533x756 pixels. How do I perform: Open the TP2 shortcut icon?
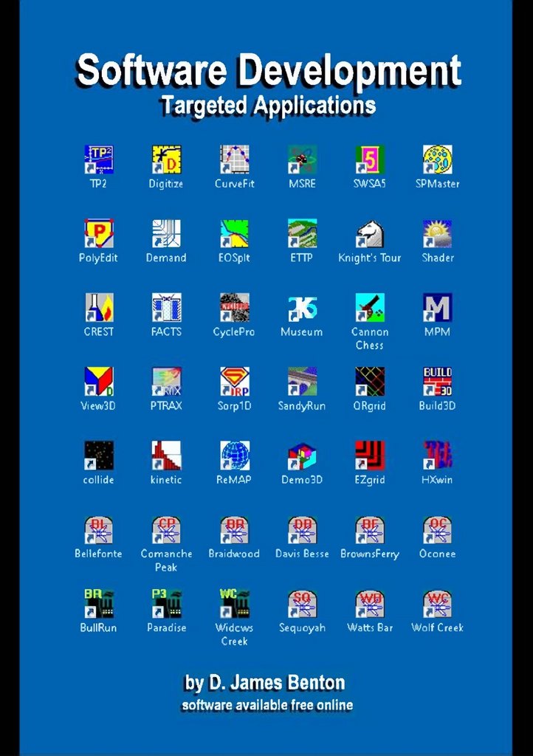tap(99, 159)
